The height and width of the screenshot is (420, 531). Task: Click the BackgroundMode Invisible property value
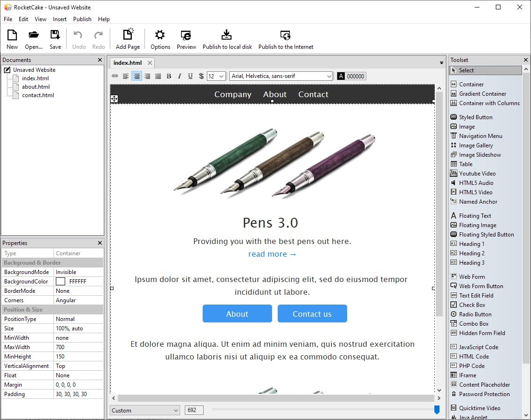click(x=78, y=272)
